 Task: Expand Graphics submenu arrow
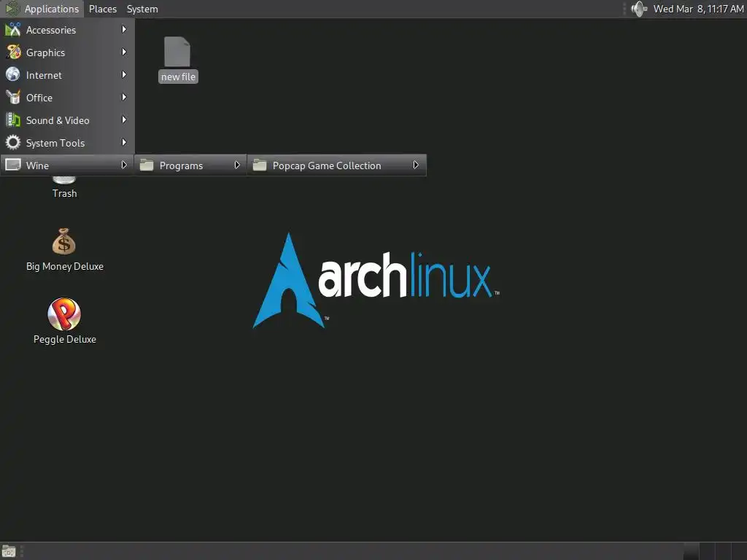tap(124, 52)
